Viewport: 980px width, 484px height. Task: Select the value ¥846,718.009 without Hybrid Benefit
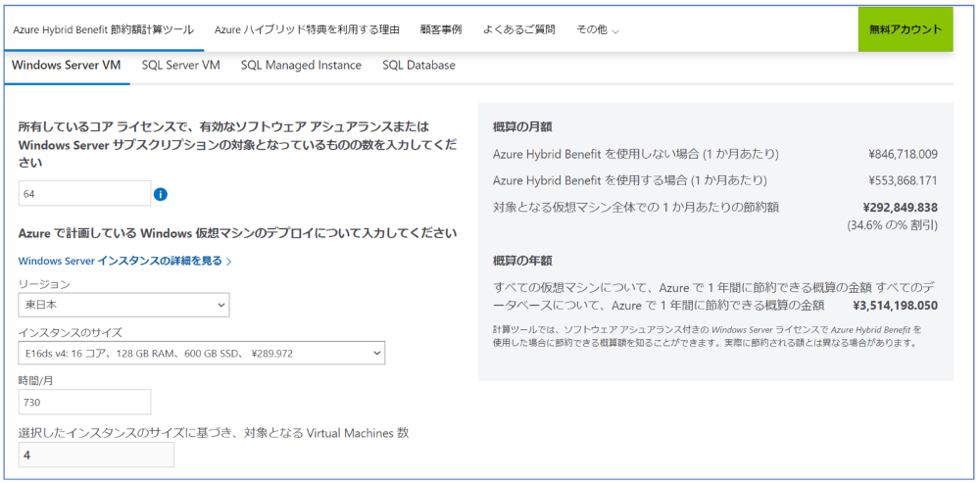click(x=904, y=154)
